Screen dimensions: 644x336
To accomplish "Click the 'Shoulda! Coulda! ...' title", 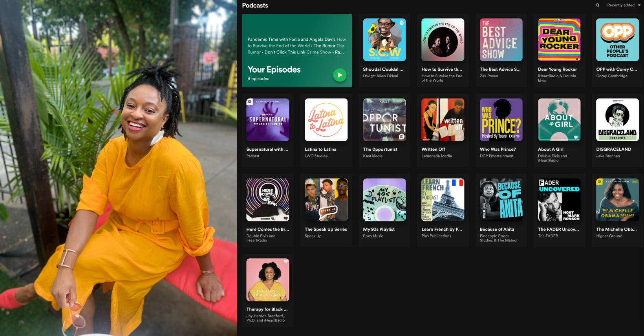I will [x=383, y=69].
